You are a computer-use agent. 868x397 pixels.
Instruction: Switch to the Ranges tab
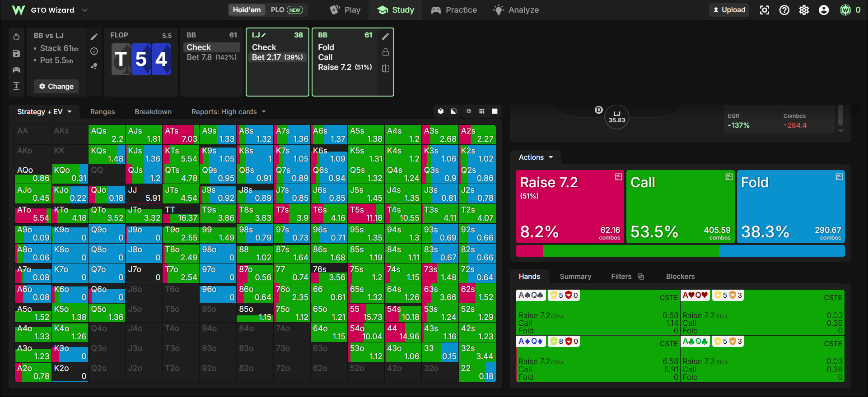click(103, 112)
